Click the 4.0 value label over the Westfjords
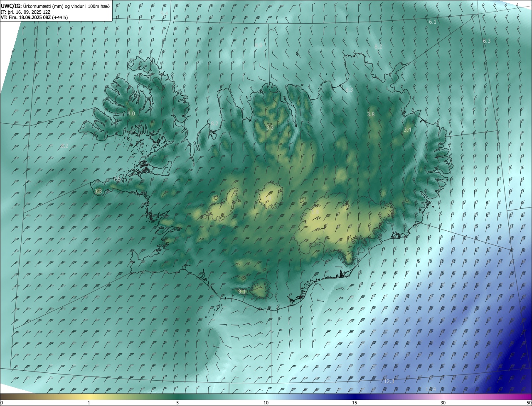Image resolution: width=532 pixels, height=406 pixels. pyautogui.click(x=131, y=113)
